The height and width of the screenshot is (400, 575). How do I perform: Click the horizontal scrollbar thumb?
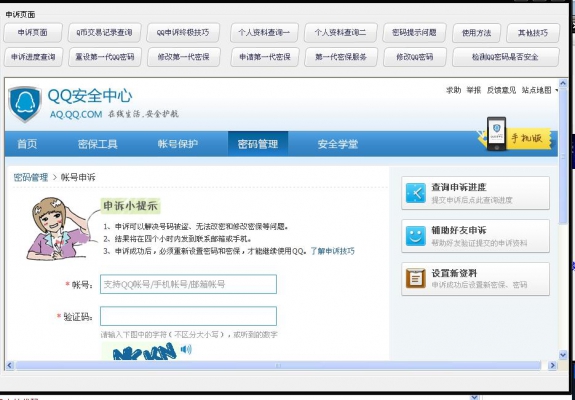click(278, 366)
